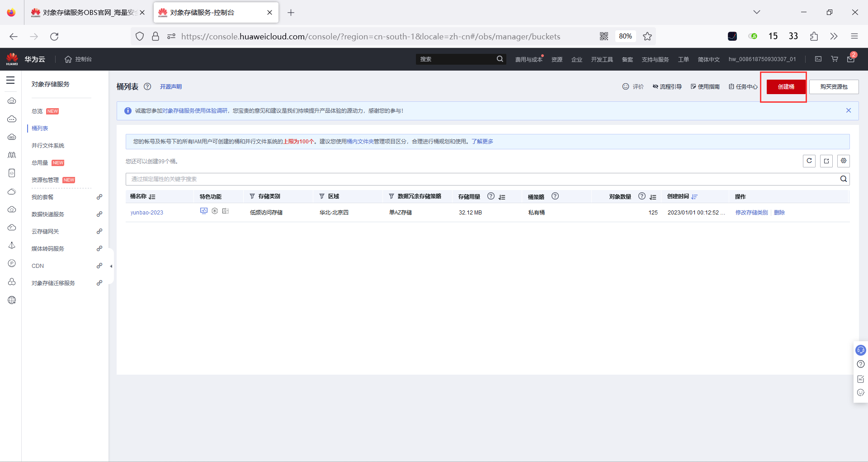Open the hw_008618750930307_01 account menu
The height and width of the screenshot is (462, 868).
point(762,59)
